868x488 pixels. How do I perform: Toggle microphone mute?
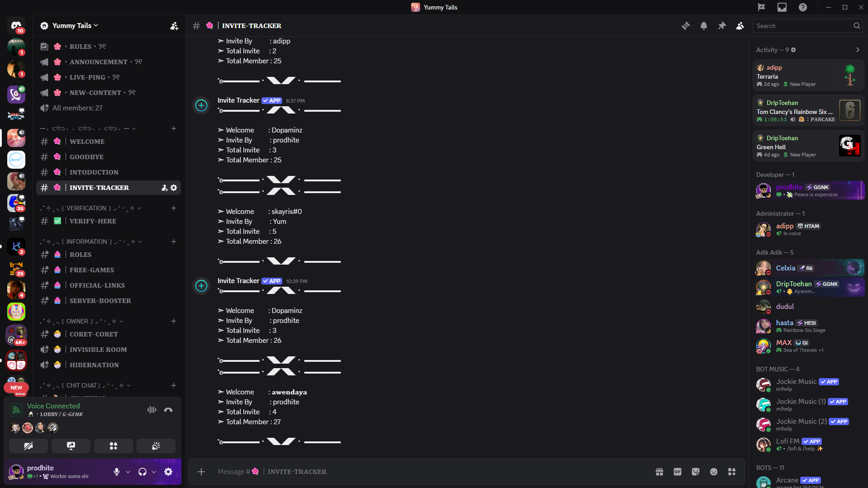[117, 472]
